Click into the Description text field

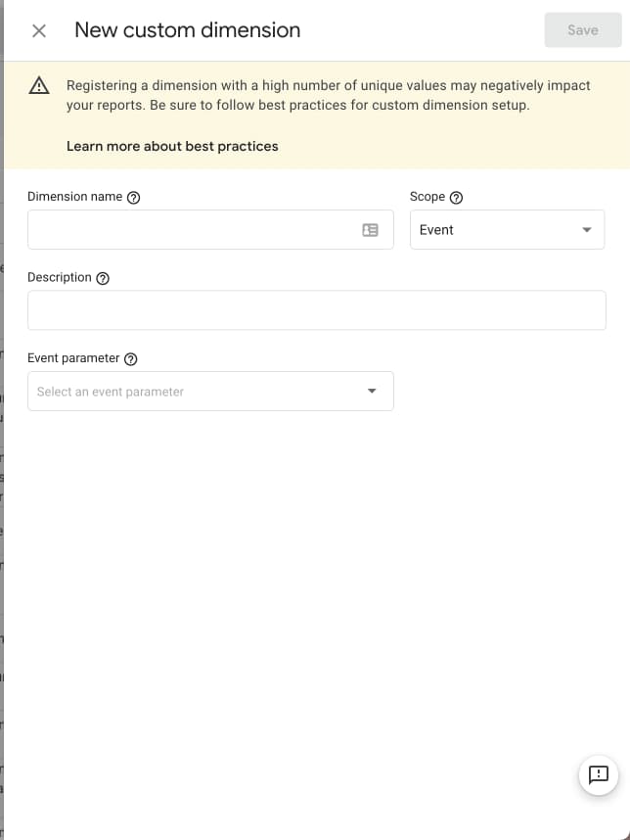[x=316, y=310]
